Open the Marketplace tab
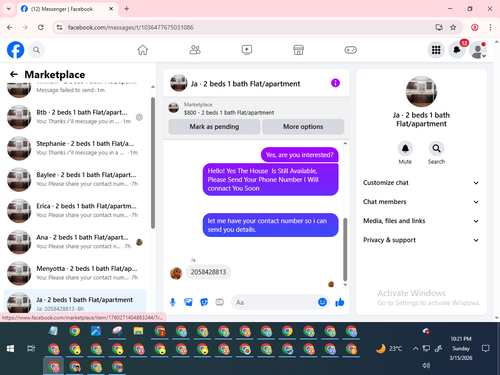Screen dimensions: 500x375 pos(298,50)
